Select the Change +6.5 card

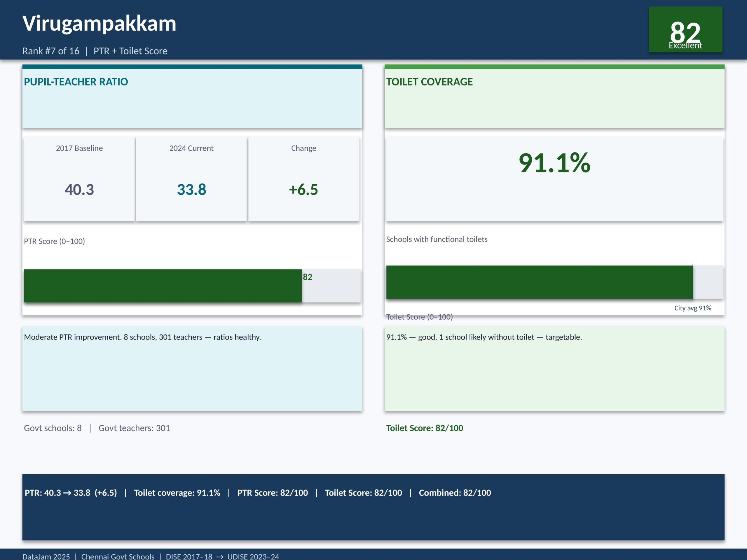303,179
